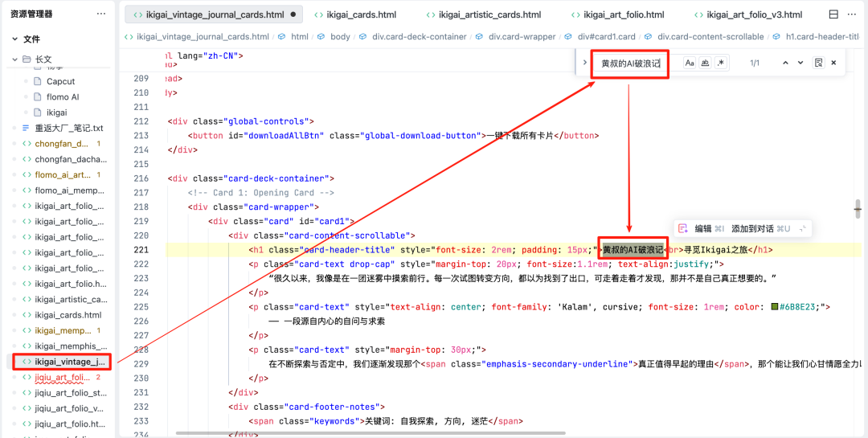This screenshot has height=438, width=868.
Task: Open 重返大厂_笔记.txt file
Action: click(68, 128)
